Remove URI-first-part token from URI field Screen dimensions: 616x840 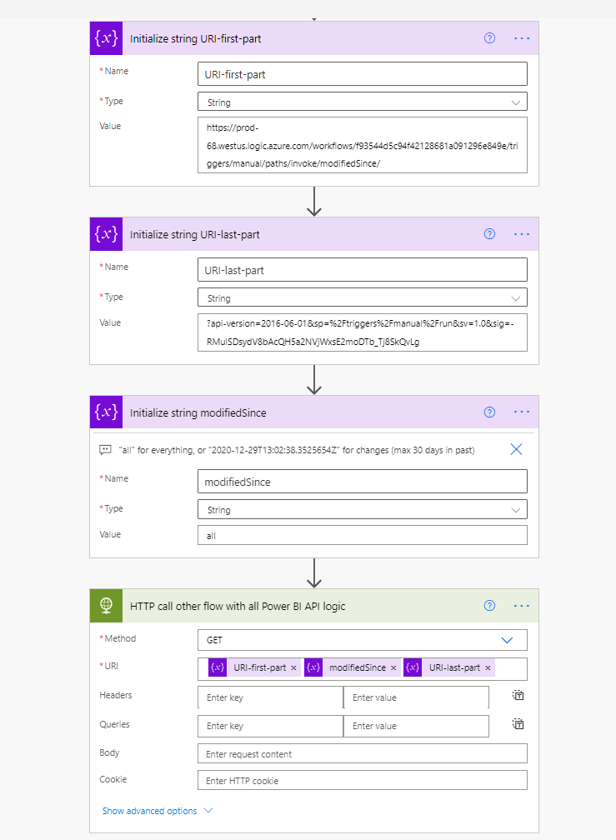(x=293, y=668)
